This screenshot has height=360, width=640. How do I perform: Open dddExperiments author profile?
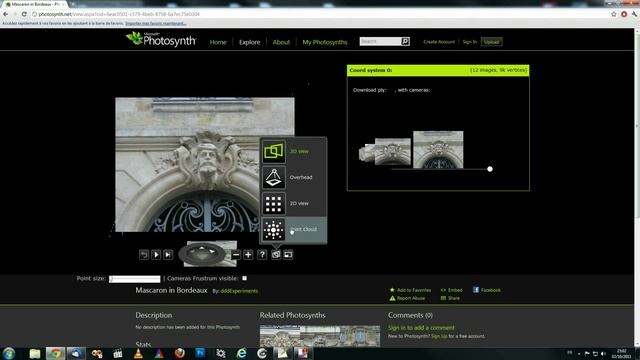[239, 291]
